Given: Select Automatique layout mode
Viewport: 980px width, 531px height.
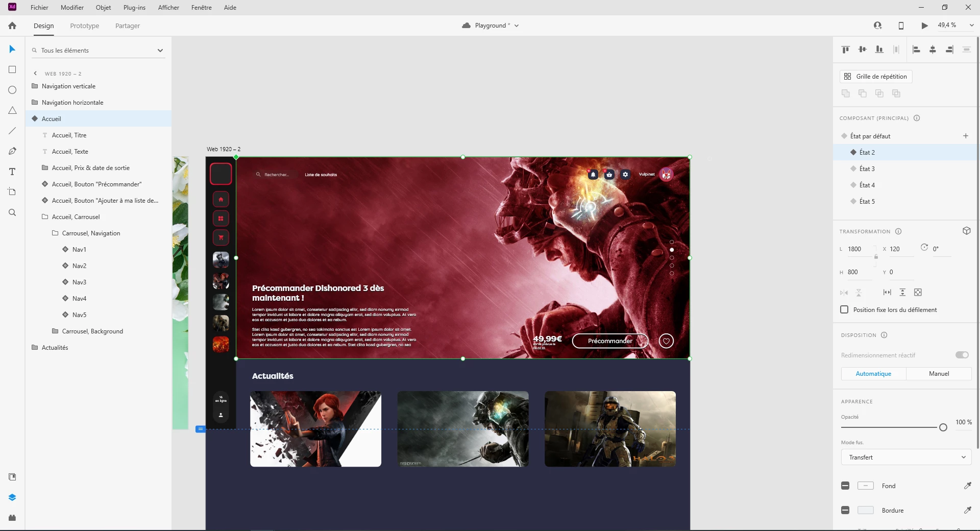Looking at the screenshot, I should point(873,374).
